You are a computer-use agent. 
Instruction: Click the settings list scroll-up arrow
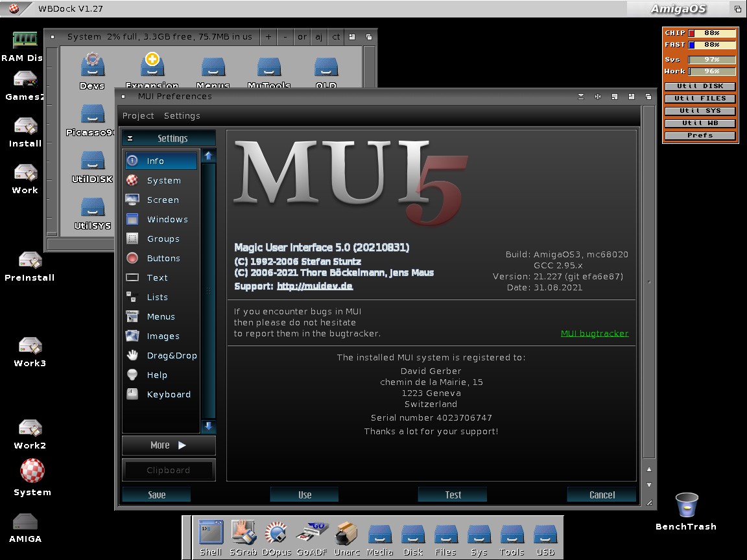tap(208, 156)
